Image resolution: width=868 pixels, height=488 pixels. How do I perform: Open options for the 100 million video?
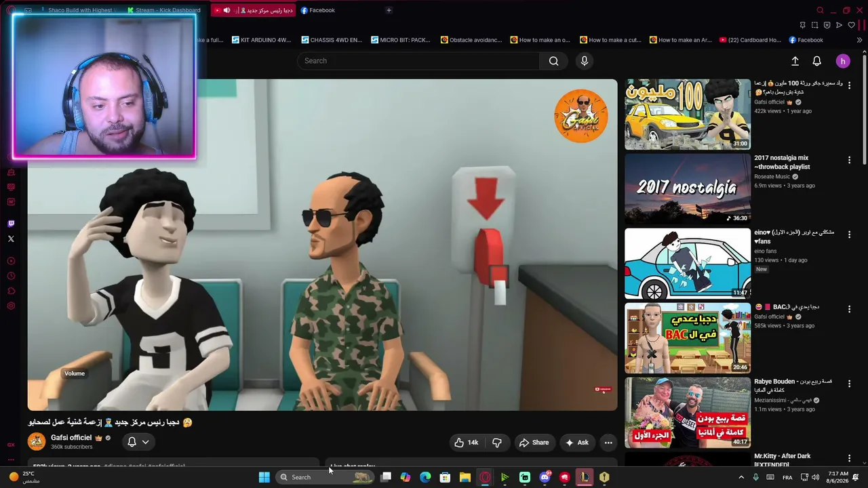[x=849, y=85]
